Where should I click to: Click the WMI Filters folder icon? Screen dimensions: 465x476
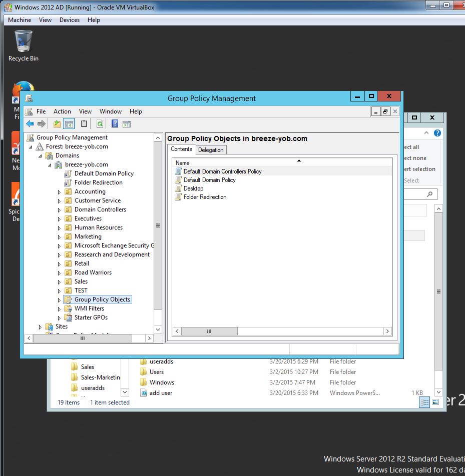[68, 308]
